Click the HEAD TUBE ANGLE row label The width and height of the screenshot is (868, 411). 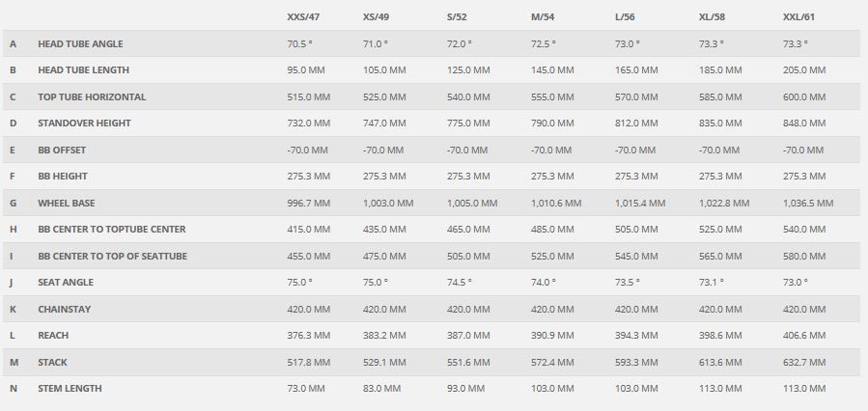[80, 44]
